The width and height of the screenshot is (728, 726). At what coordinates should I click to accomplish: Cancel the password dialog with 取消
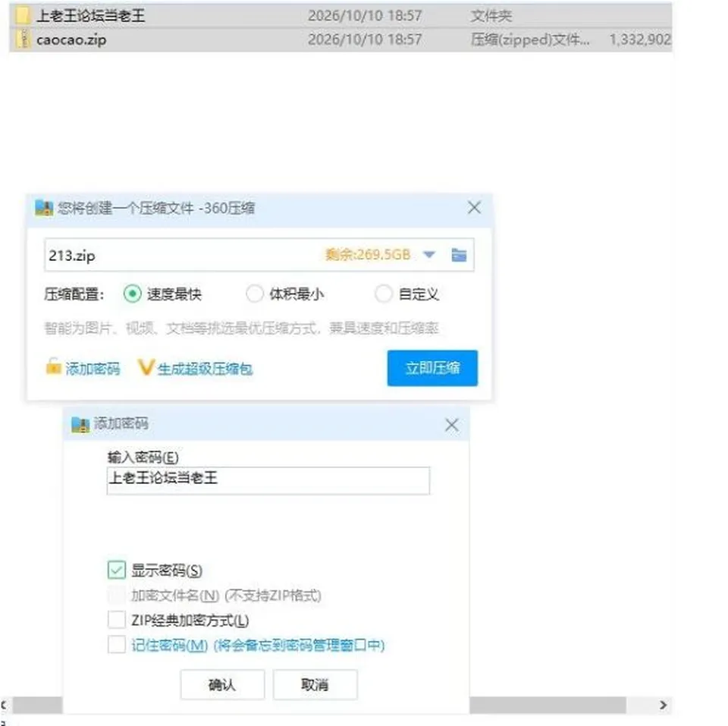pyautogui.click(x=315, y=684)
